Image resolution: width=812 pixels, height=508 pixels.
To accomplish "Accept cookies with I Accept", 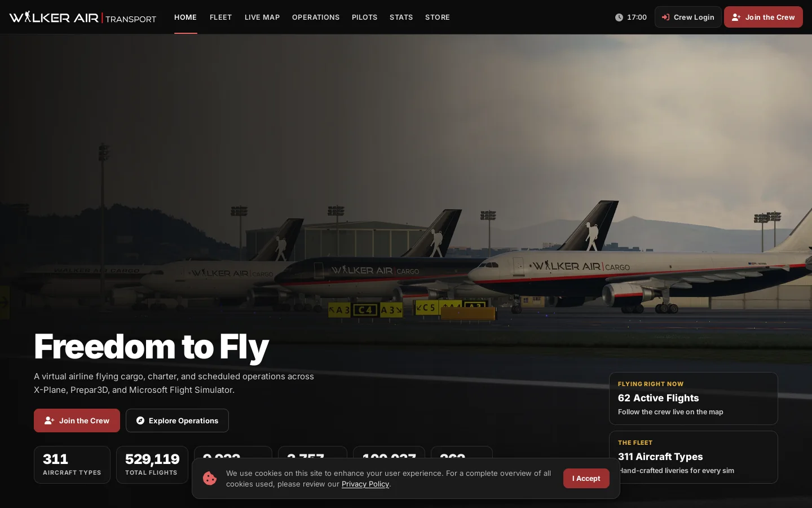I will (586, 478).
